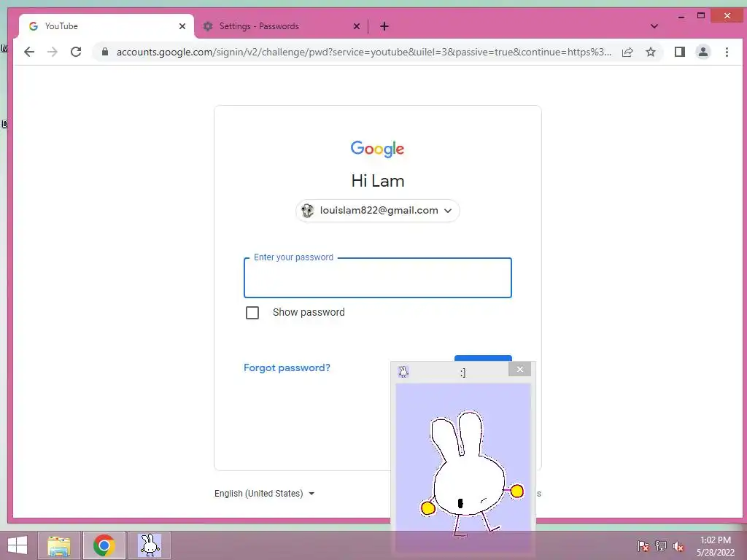Switch to the YouTube tab
Screen dimensions: 747x560
107,26
